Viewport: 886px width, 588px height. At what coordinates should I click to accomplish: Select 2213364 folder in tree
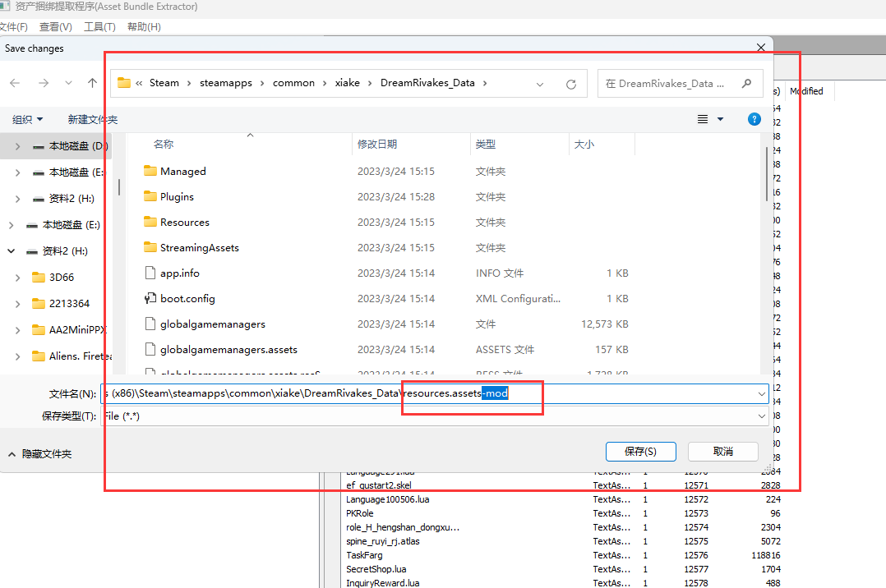[69, 304]
